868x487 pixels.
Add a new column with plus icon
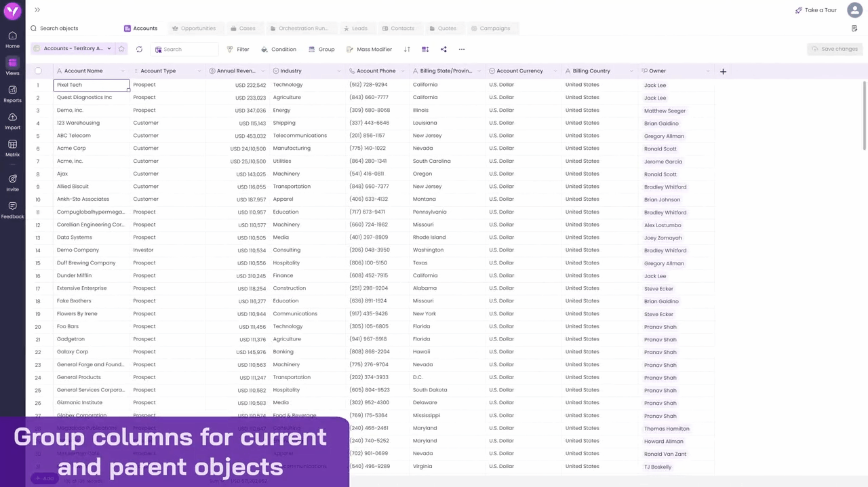point(723,71)
